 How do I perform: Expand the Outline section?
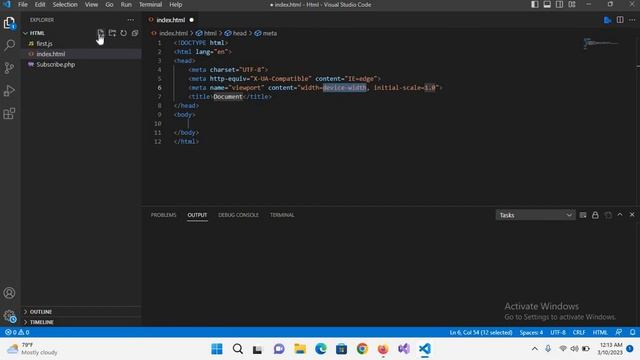click(x=41, y=312)
